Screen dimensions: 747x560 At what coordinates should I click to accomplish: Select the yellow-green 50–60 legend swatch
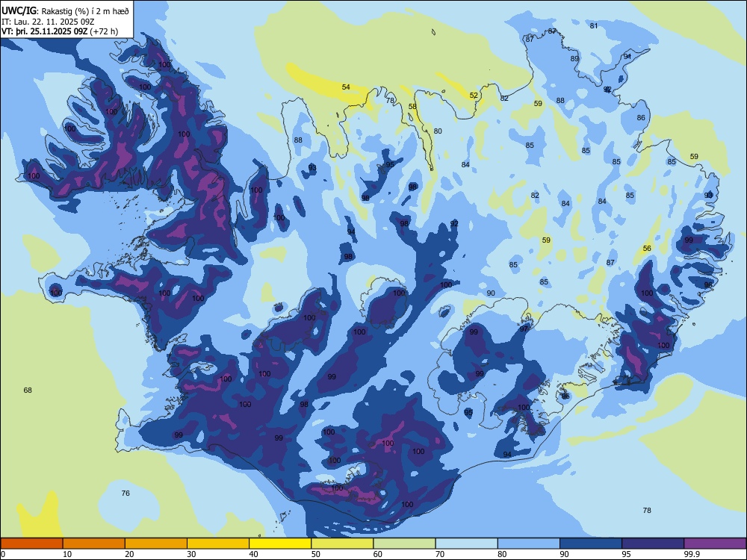click(x=343, y=544)
